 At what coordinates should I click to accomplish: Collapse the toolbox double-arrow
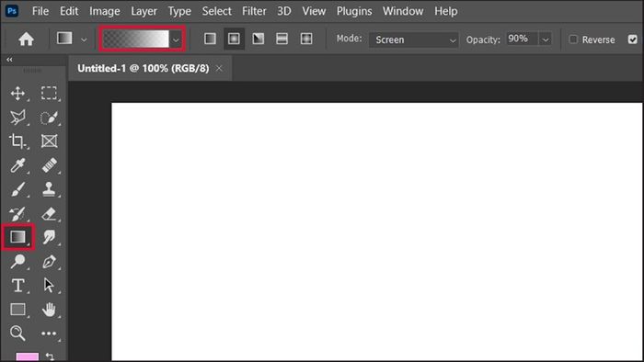pyautogui.click(x=9, y=60)
